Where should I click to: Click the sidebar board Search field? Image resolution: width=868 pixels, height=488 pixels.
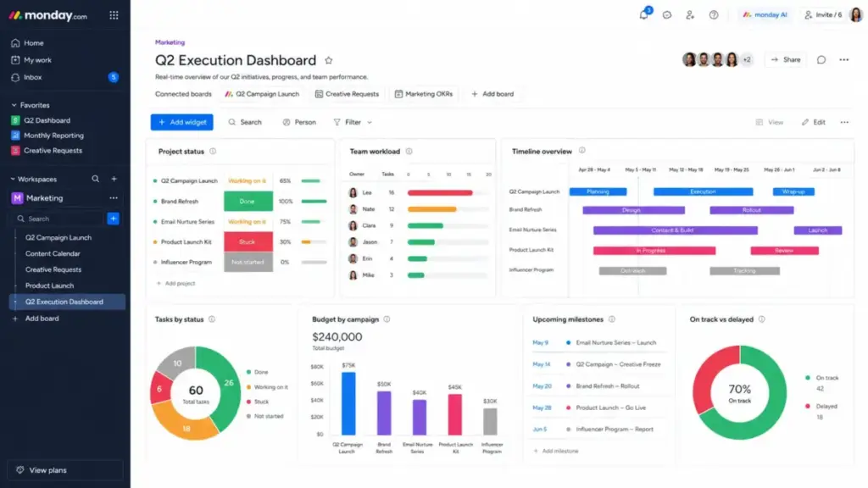(58, 219)
